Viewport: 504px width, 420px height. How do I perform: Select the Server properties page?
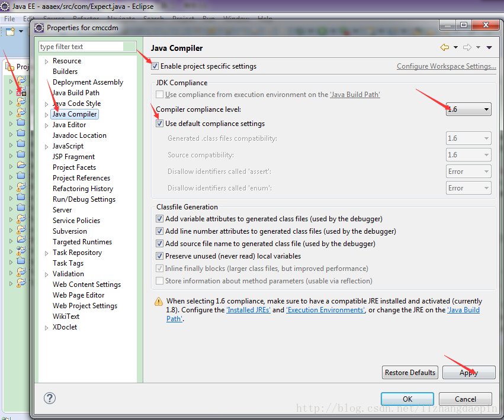tap(62, 209)
